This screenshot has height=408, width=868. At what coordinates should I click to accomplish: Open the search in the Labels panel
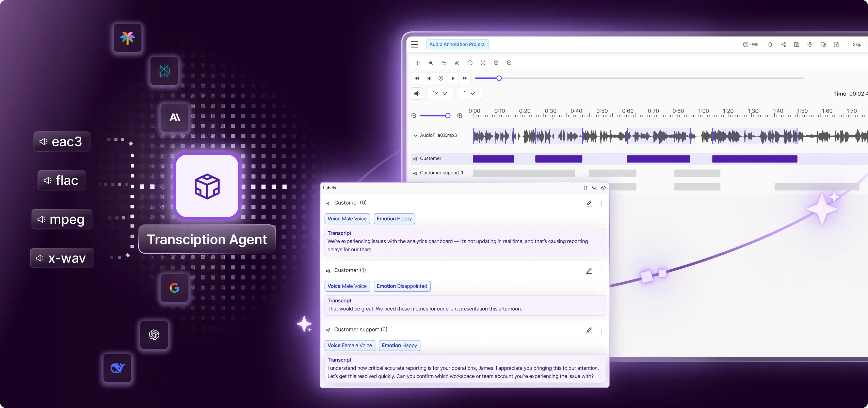tap(594, 188)
